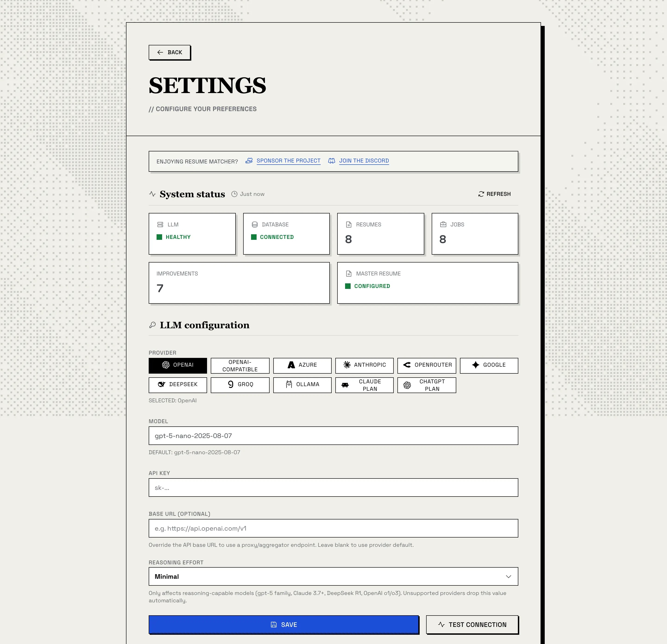The image size is (667, 644).
Task: Save the LLM configuration
Action: pos(283,625)
